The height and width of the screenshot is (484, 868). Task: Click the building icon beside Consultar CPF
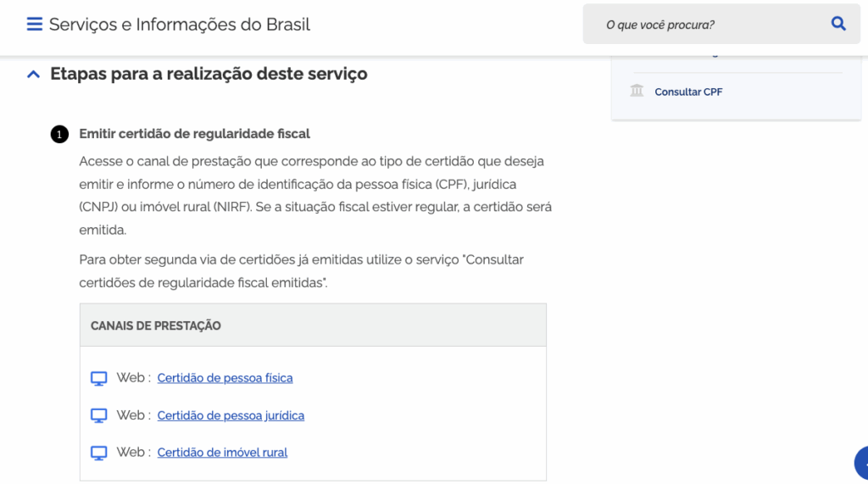coord(637,91)
